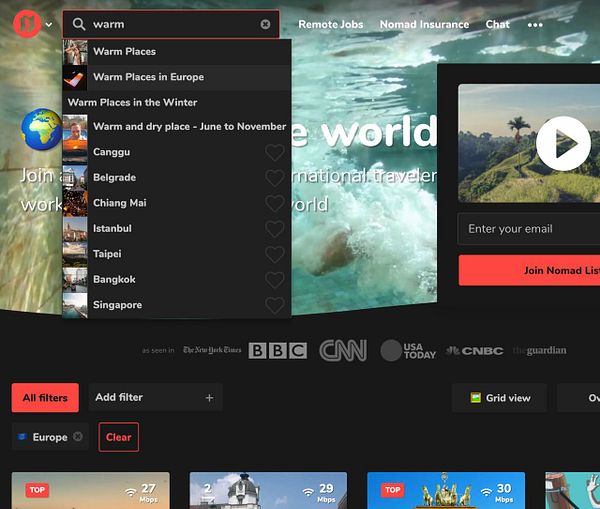
Task: Play the intro video
Action: (x=563, y=143)
